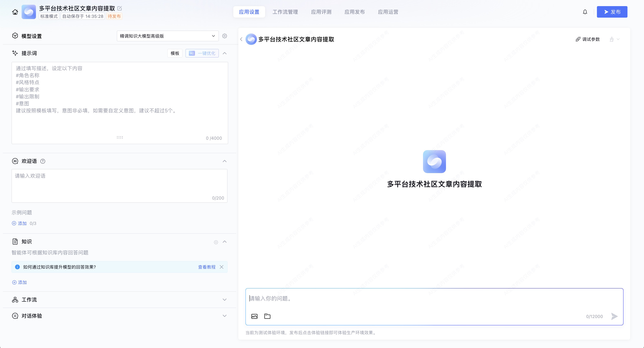Image resolution: width=644 pixels, height=348 pixels.
Task: Click the folder file upload icon
Action: pos(267,316)
